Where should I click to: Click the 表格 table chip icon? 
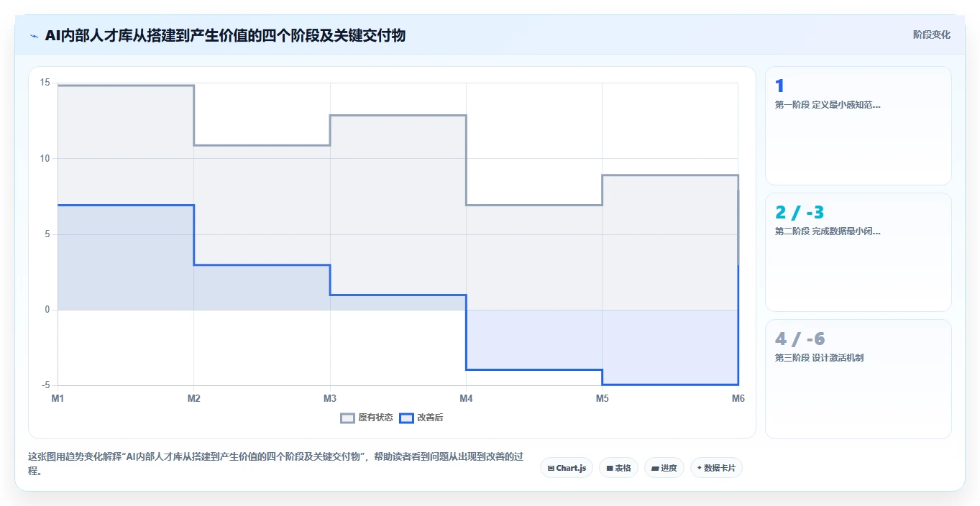pyautogui.click(x=610, y=468)
